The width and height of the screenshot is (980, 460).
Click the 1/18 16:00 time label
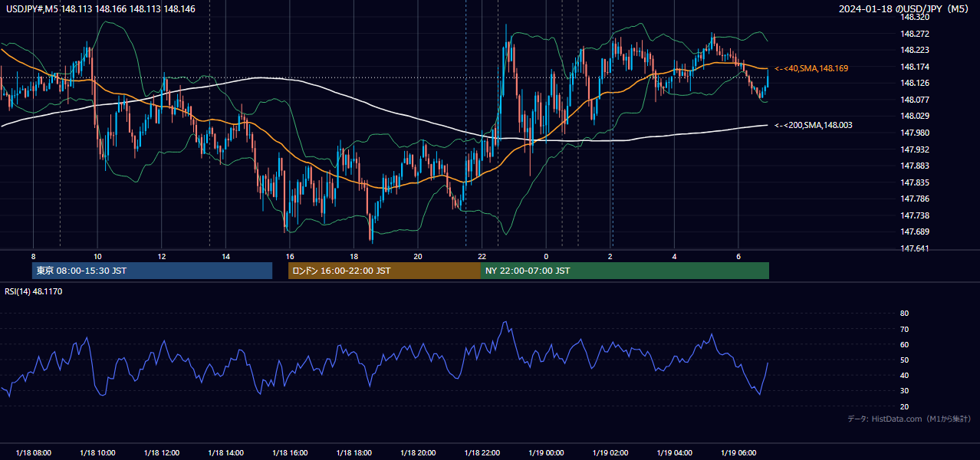click(x=289, y=453)
